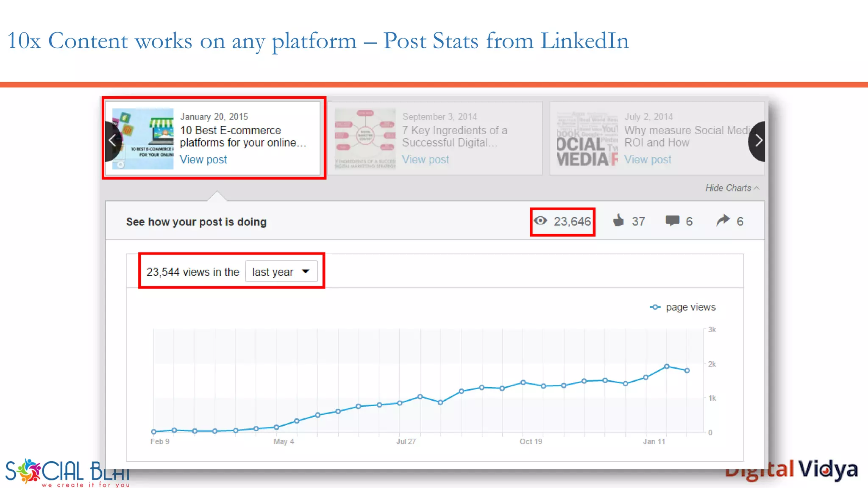Viewport: 868px width, 488px height.
Task: Open View post for Why measure Social Media
Action: tap(648, 160)
